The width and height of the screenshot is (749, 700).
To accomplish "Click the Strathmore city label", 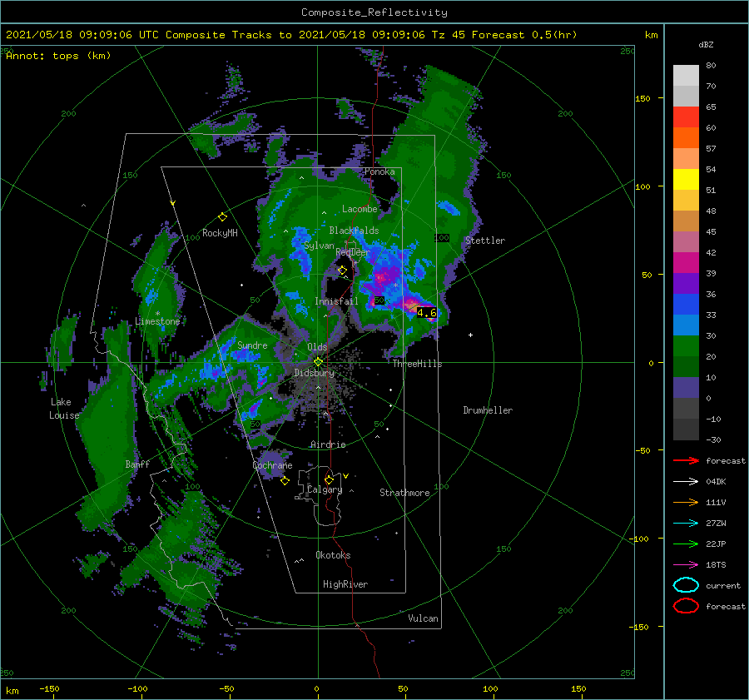I will tap(404, 493).
